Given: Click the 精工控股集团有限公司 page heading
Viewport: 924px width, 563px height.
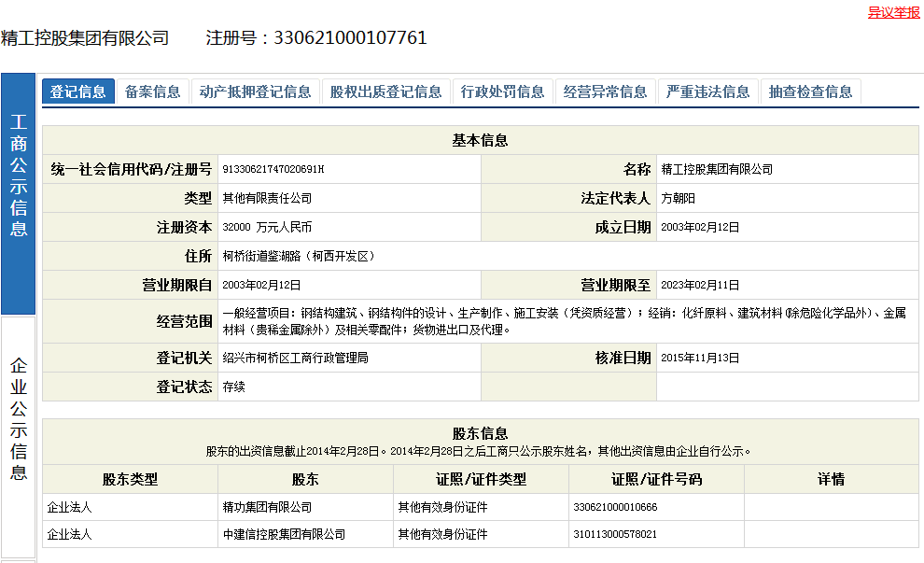Looking at the screenshot, I should coord(86,38).
